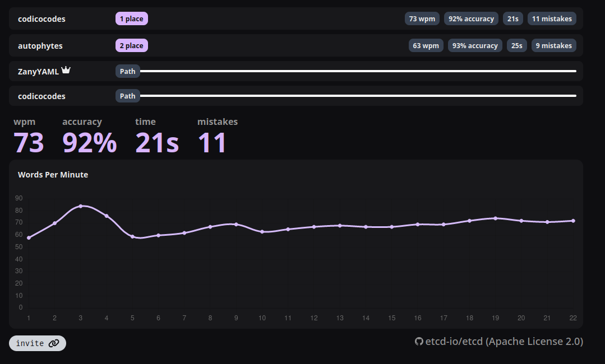The image size is (605, 364).
Task: Open the '63 wpm' stat for autophytes
Action: coord(426,45)
